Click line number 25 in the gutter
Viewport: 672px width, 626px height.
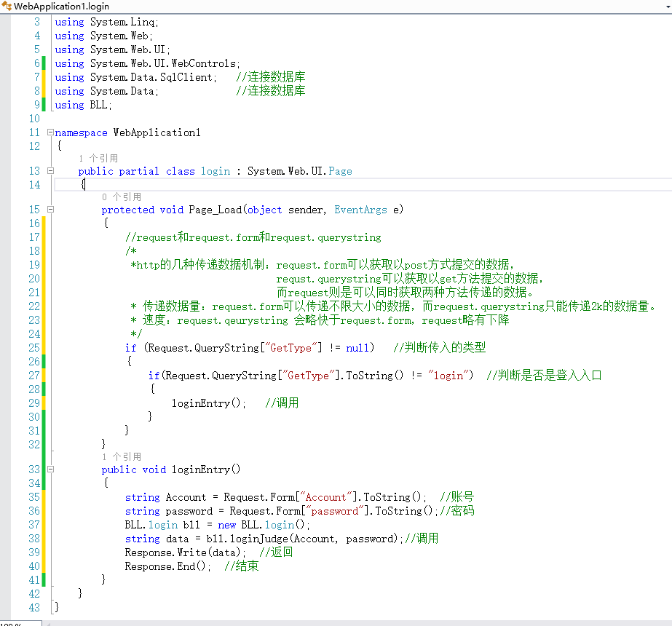point(34,347)
